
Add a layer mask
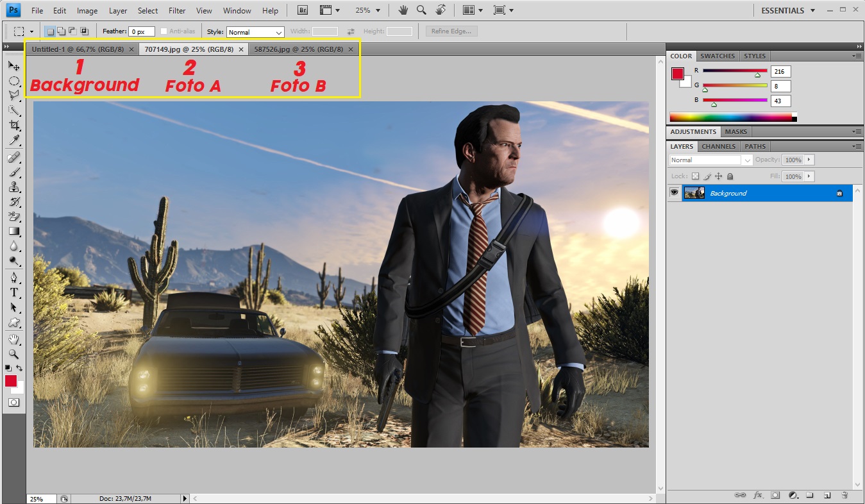coord(775,495)
